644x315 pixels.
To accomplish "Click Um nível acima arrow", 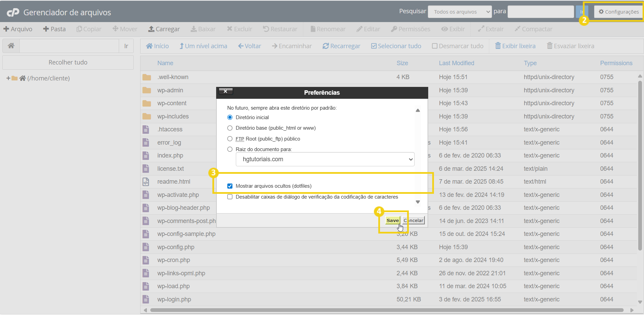I will (x=182, y=46).
